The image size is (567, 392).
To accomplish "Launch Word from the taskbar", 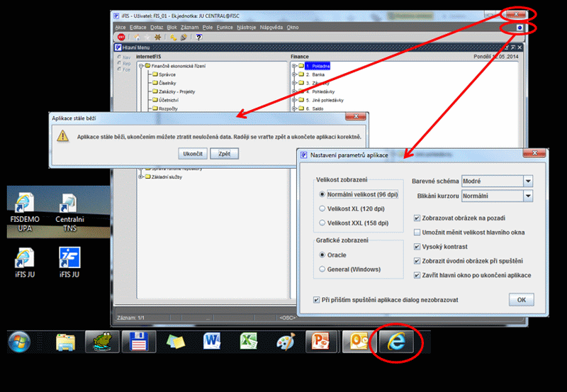I will tap(212, 342).
